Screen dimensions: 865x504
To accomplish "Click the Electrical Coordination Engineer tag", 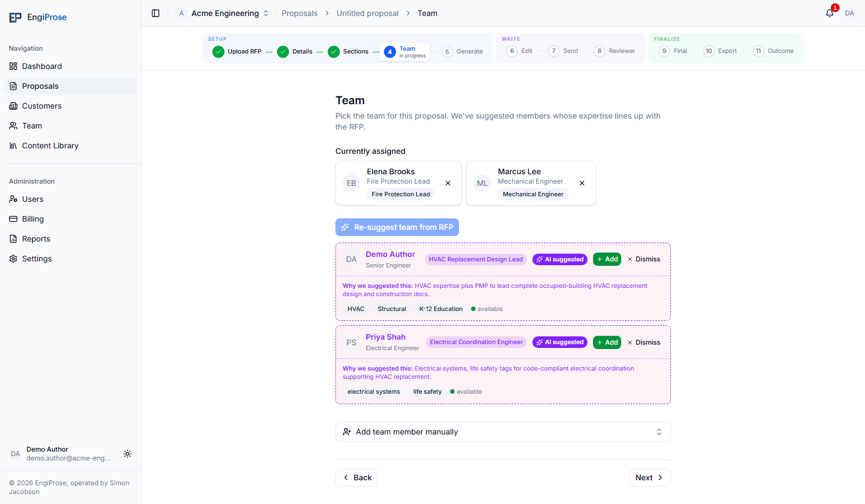I will 476,342.
